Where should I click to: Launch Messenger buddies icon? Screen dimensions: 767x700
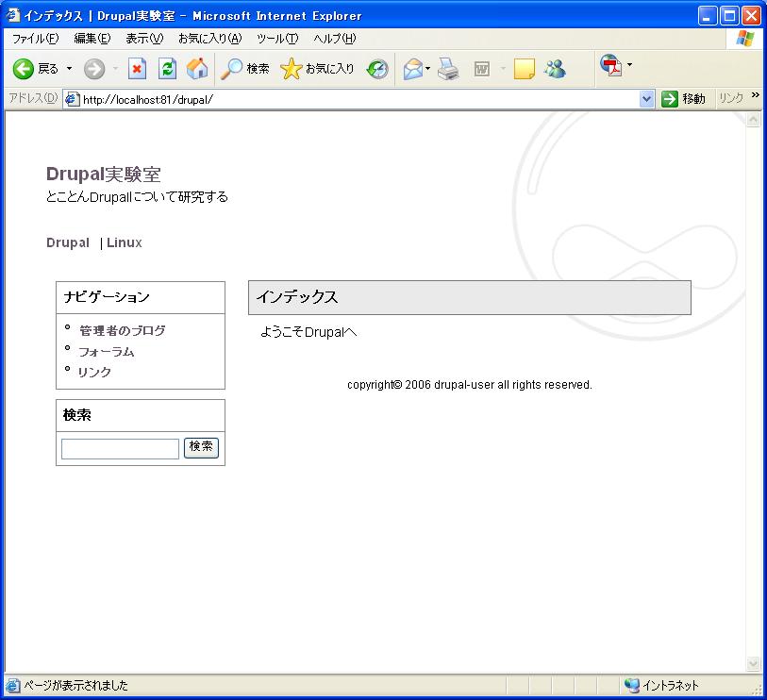(x=555, y=69)
